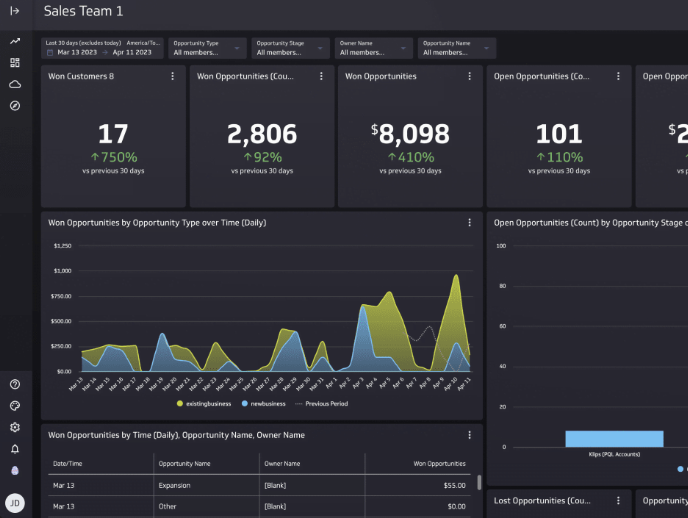Click the Expansion cell in the table

click(174, 486)
